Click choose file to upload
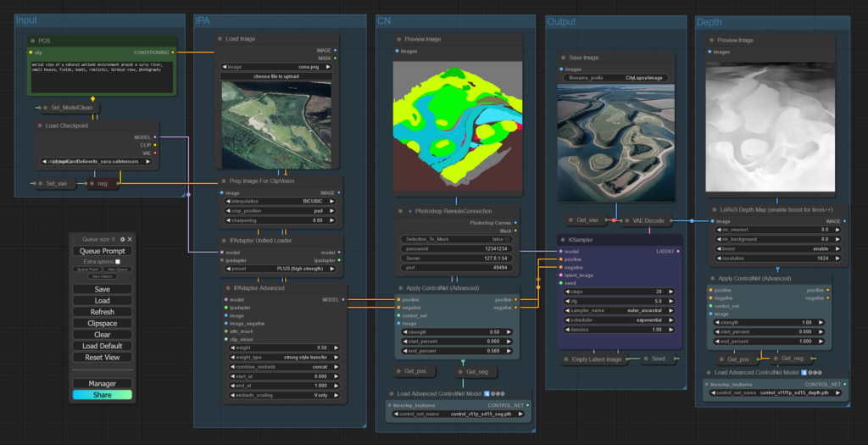This screenshot has width=868, height=445. pos(276,76)
